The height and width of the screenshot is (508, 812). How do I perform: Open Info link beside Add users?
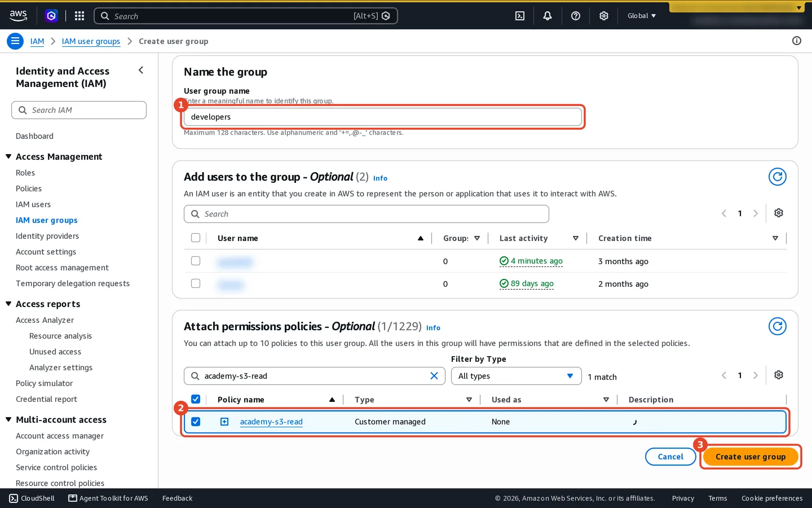[380, 178]
